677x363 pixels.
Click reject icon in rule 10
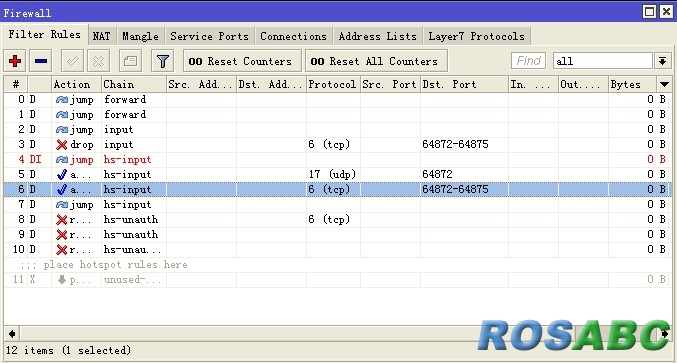pyautogui.click(x=62, y=249)
